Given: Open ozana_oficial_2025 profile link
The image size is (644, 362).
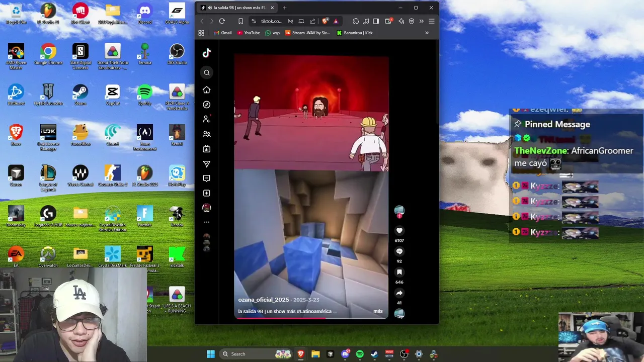Looking at the screenshot, I should click(264, 300).
